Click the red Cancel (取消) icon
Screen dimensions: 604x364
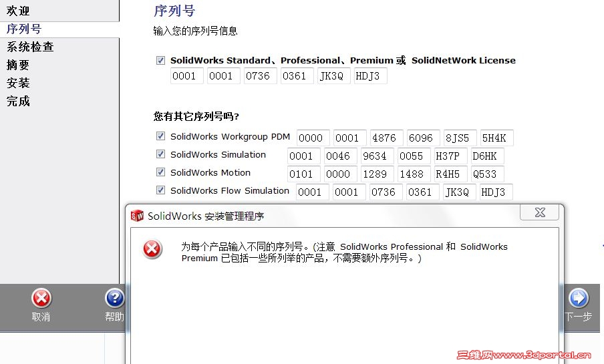pos(41,298)
